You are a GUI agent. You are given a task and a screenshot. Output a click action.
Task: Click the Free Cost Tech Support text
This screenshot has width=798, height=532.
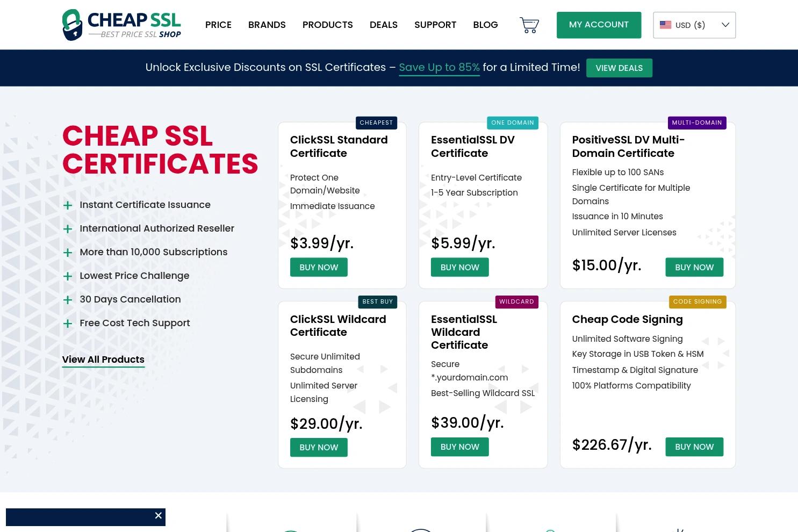point(135,323)
